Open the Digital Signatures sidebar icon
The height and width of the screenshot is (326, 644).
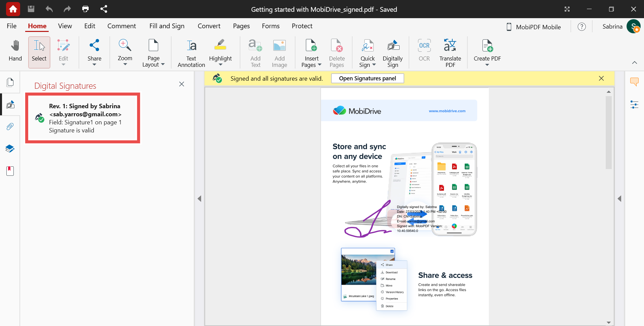point(10,105)
